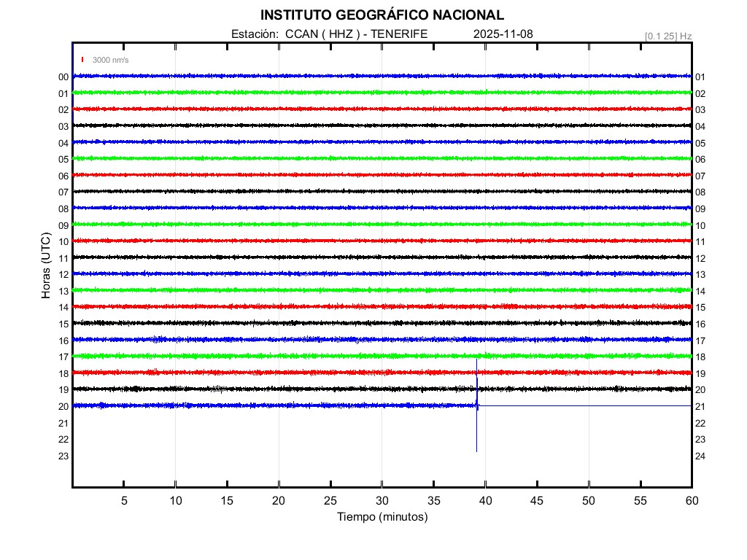747x560 pixels.
Task: Click the right-side hour label 01
Action: 700,77
